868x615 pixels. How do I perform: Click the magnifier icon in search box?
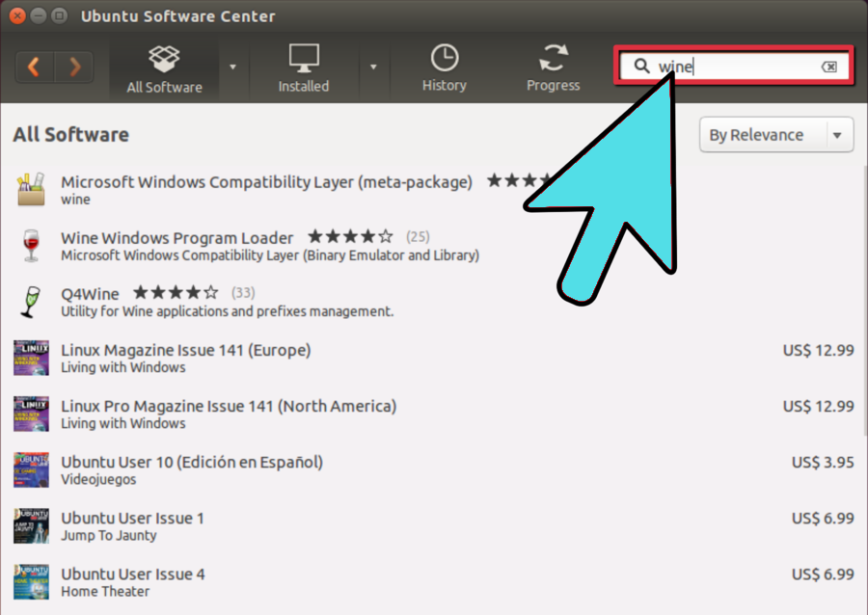(641, 66)
